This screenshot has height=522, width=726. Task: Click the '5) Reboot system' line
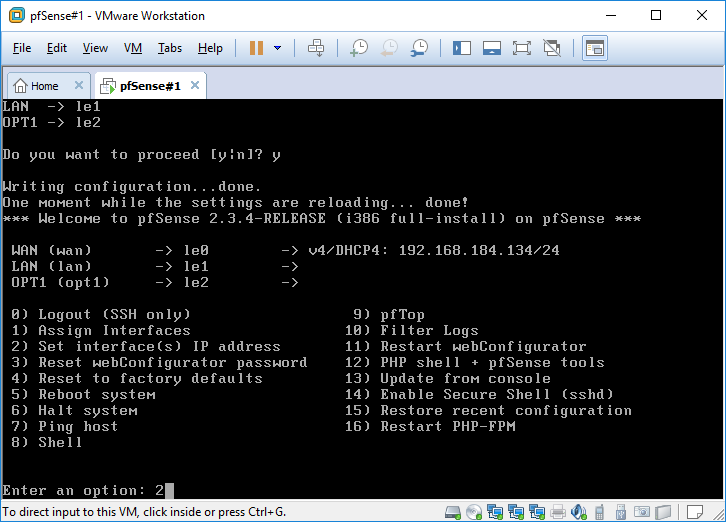coord(83,395)
